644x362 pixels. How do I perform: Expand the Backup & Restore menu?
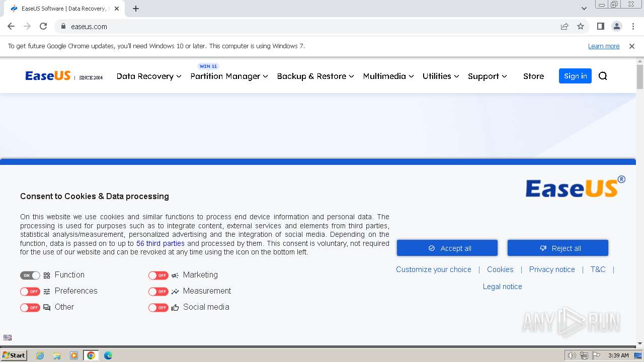coord(315,76)
